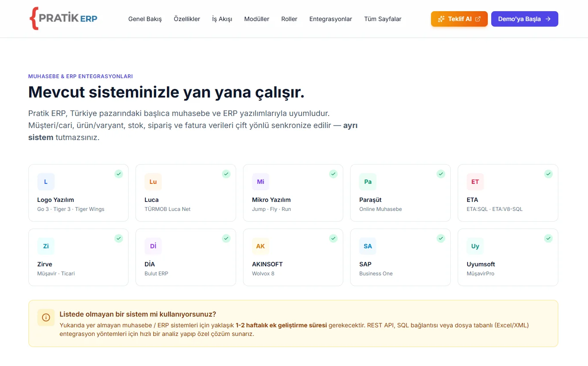Click the sparkle icon in Teklif AI
The width and height of the screenshot is (588, 366).
(441, 19)
